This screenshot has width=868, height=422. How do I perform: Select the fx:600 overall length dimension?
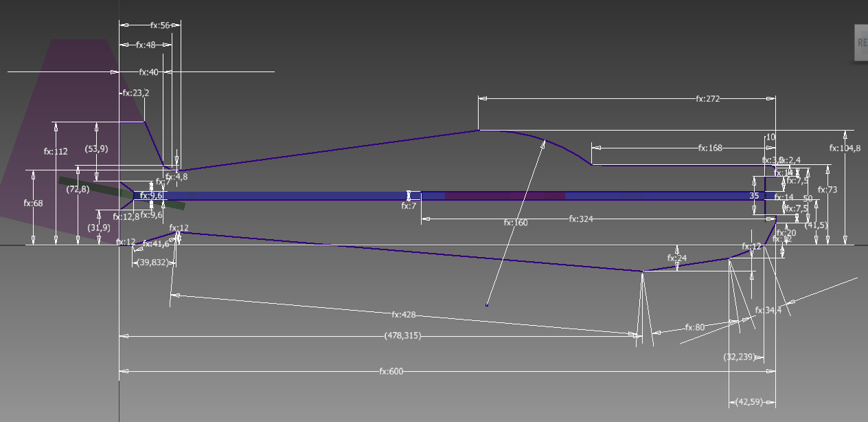(391, 371)
